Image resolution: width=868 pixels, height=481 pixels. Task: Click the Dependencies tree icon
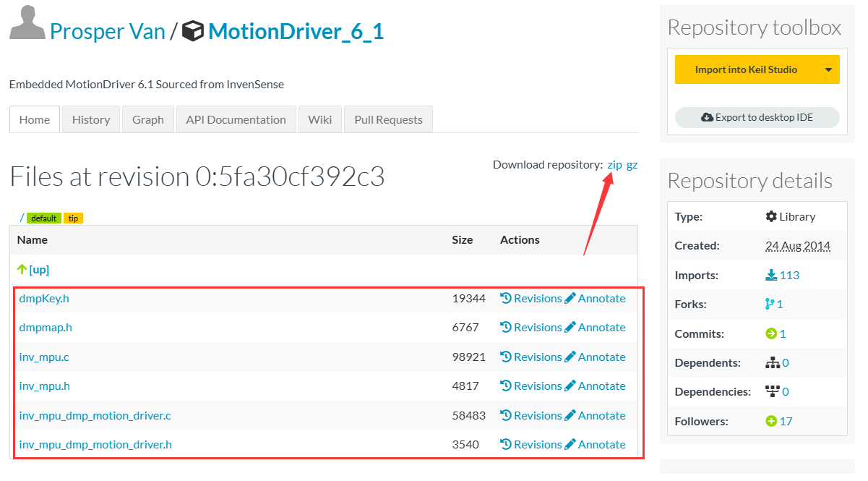coord(772,392)
